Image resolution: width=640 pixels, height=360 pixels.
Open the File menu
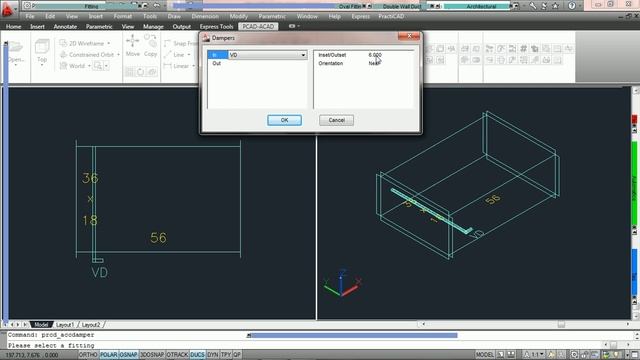30,16
